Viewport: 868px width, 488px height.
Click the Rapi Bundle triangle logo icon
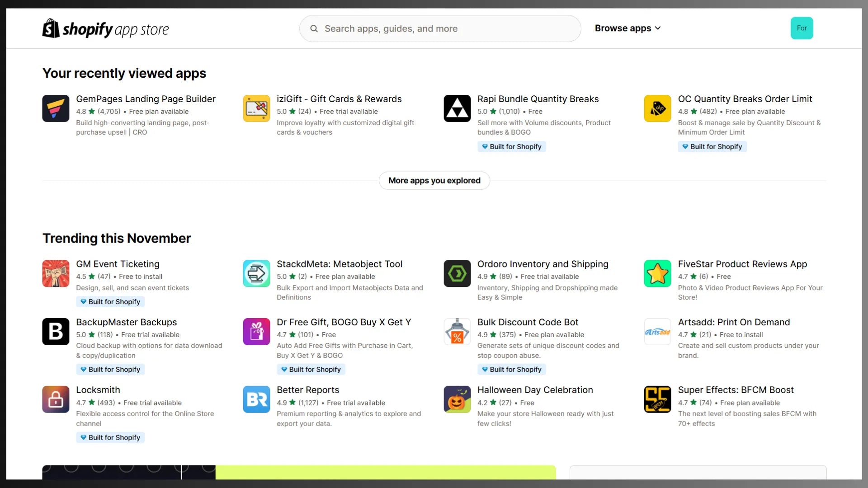pos(457,108)
